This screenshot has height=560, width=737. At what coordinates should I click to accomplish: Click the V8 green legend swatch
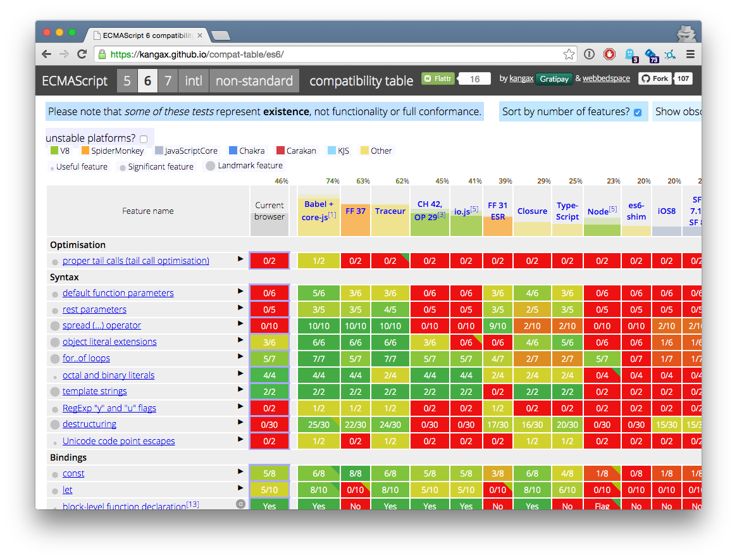[54, 151]
